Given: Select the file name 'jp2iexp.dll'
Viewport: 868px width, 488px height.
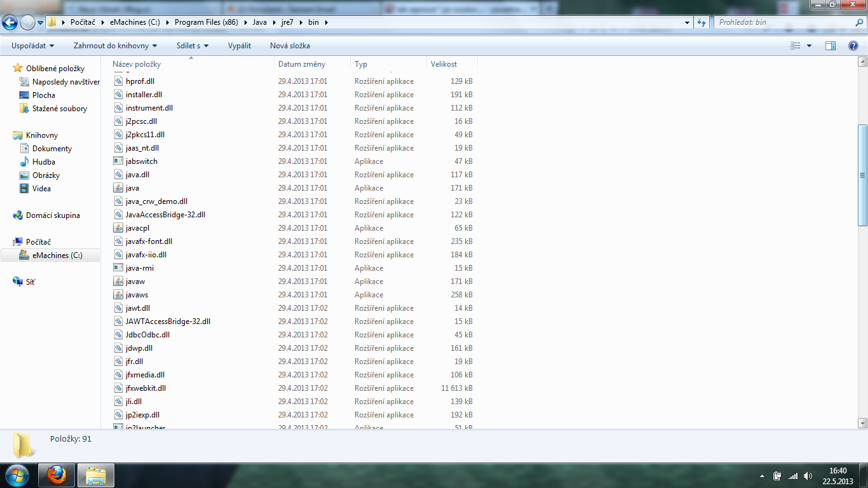Looking at the screenshot, I should 142,415.
